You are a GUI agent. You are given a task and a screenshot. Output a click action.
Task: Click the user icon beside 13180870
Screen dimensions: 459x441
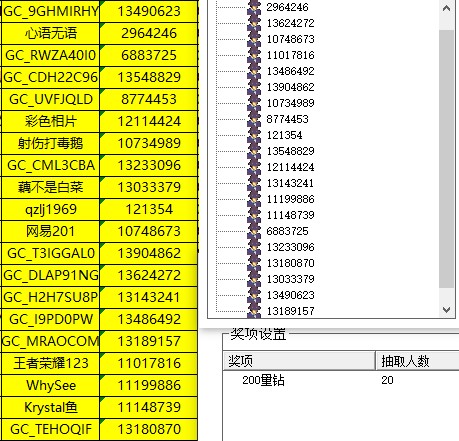(x=254, y=263)
